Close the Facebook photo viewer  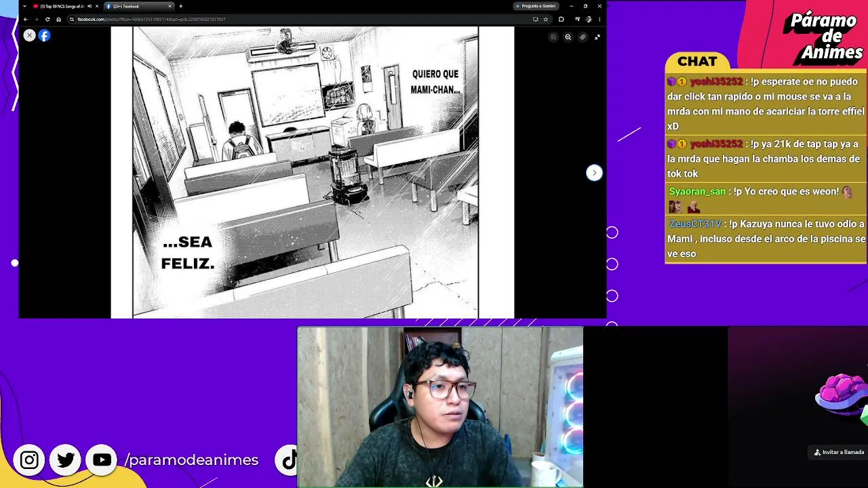tap(29, 35)
